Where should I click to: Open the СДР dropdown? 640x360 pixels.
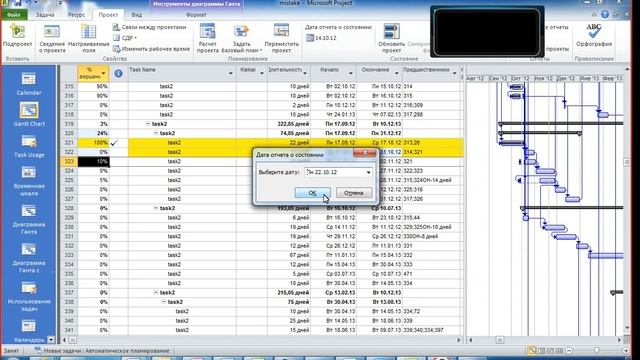point(124,38)
